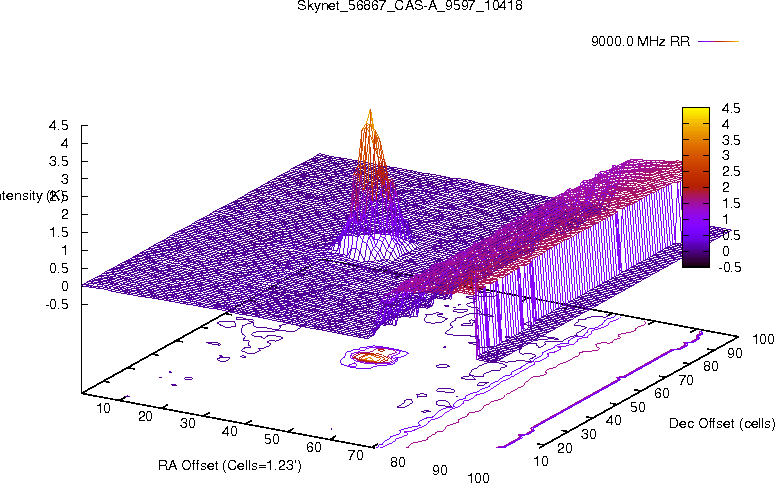
Task: Click the 2.5 label on the color bar
Action: (731, 172)
